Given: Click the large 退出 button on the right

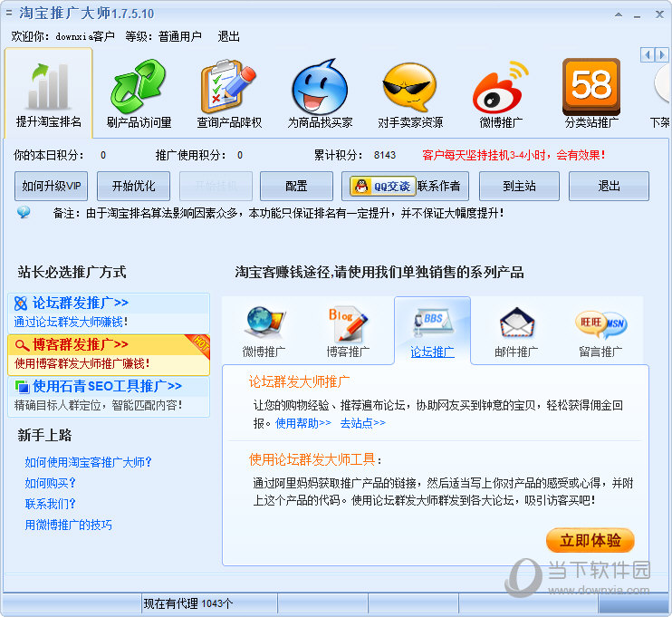Looking at the screenshot, I should [609, 186].
